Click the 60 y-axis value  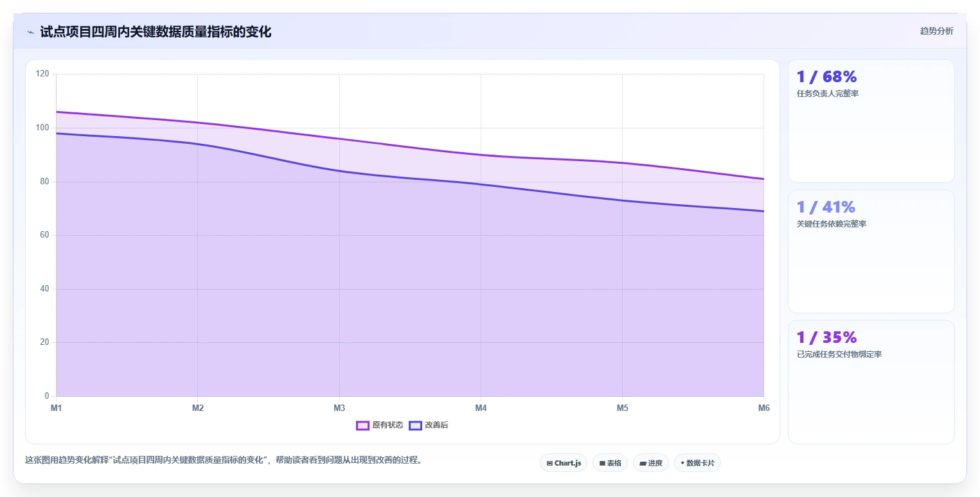point(45,235)
